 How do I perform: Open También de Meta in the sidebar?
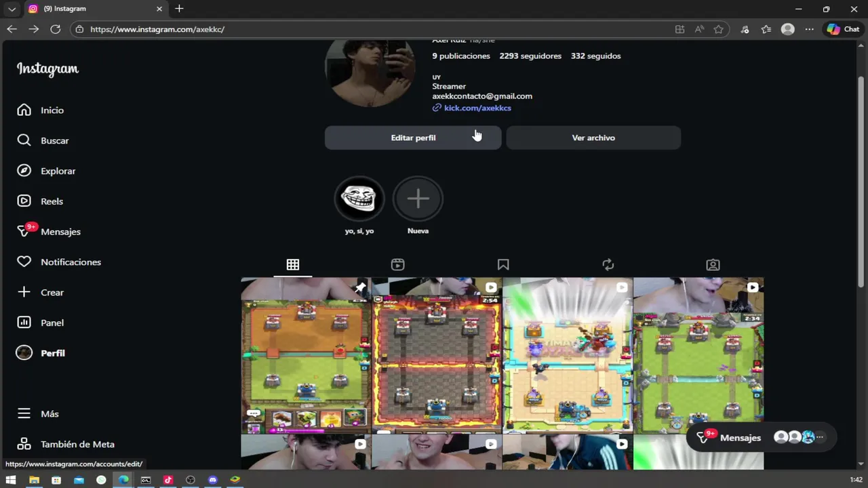[66, 444]
